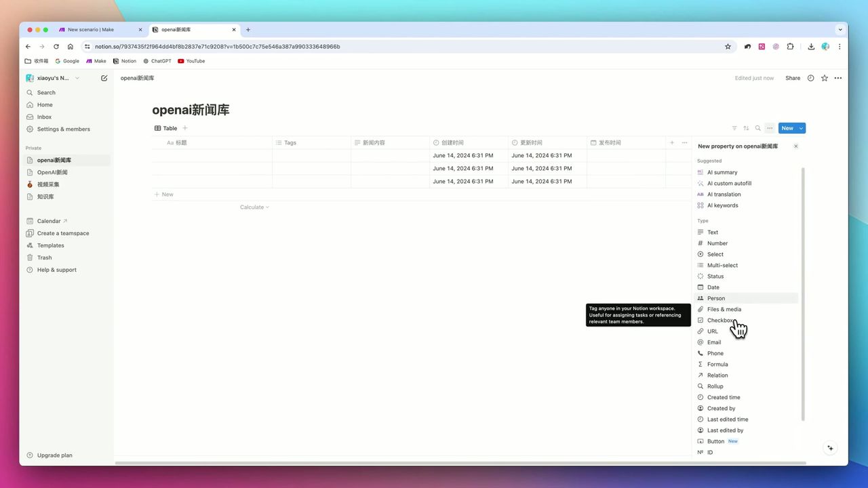Add a property with the + icon

tap(671, 142)
